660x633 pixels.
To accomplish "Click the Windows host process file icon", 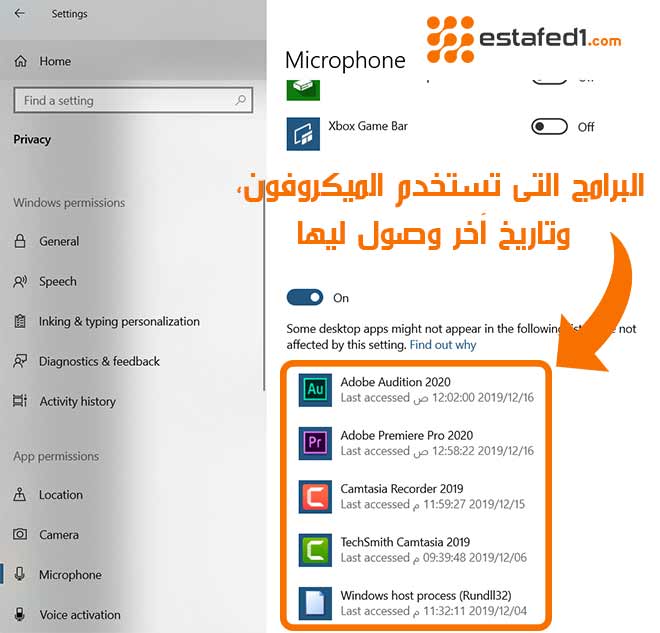I will coord(315,603).
